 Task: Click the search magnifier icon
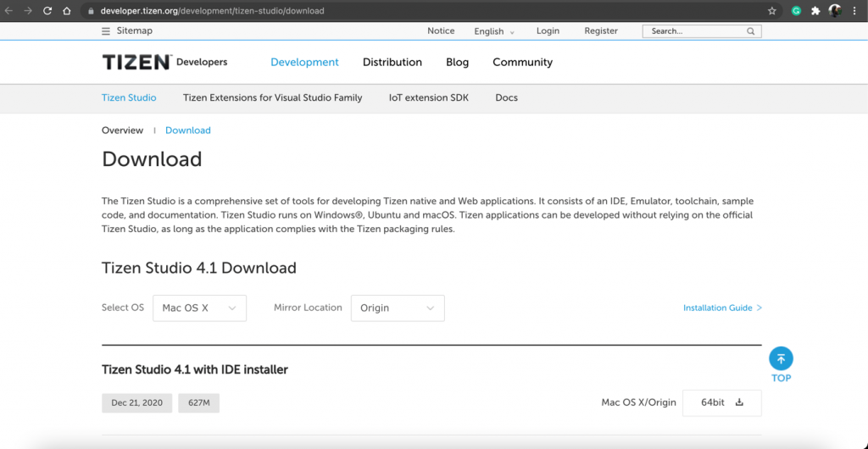point(751,31)
